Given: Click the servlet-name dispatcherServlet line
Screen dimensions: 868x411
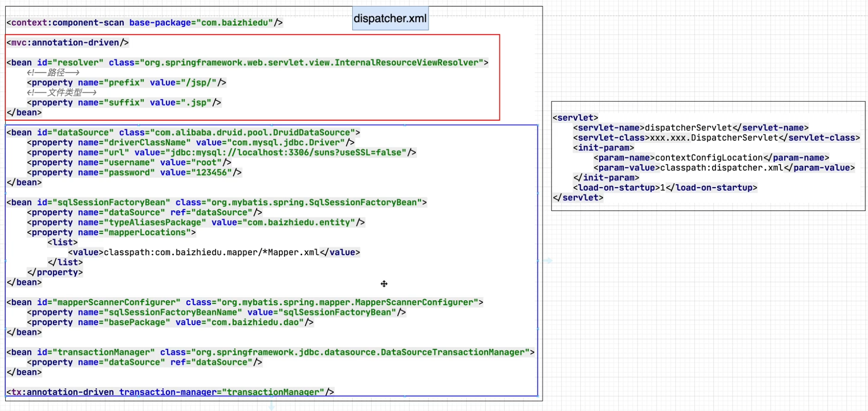Looking at the screenshot, I should 690,128.
